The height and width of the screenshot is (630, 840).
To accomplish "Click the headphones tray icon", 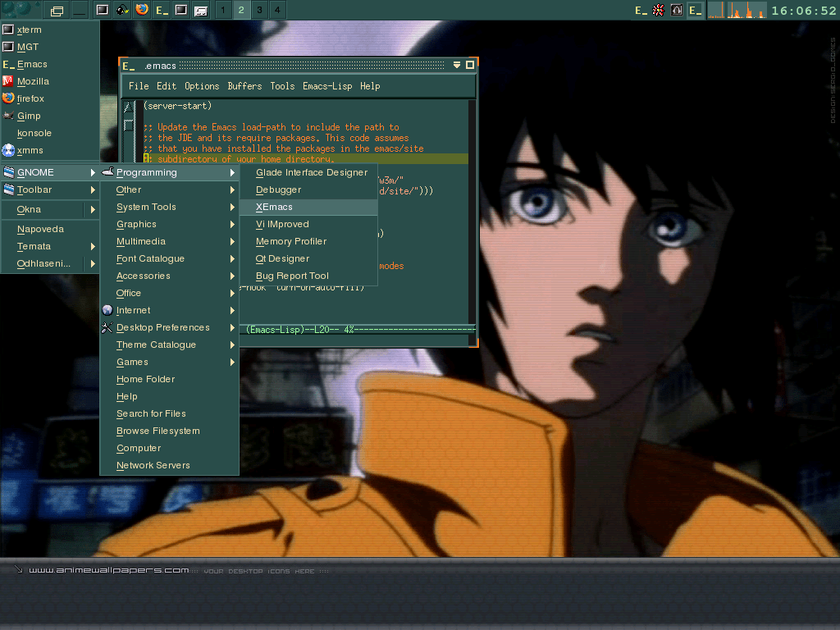I will pos(677,10).
